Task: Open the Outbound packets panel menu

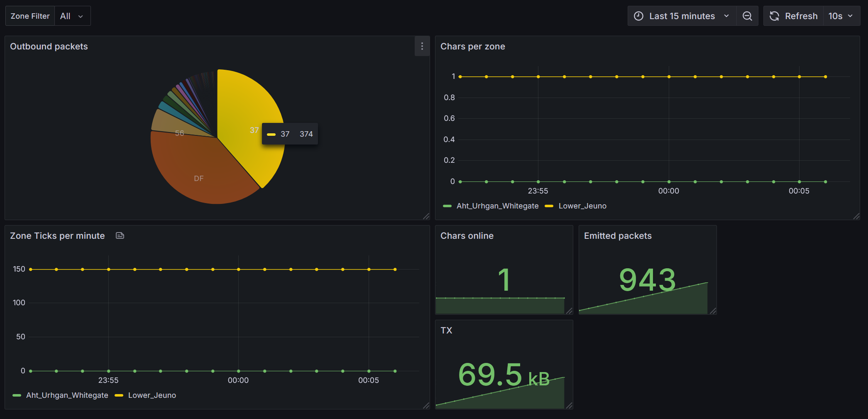Action: point(422,46)
